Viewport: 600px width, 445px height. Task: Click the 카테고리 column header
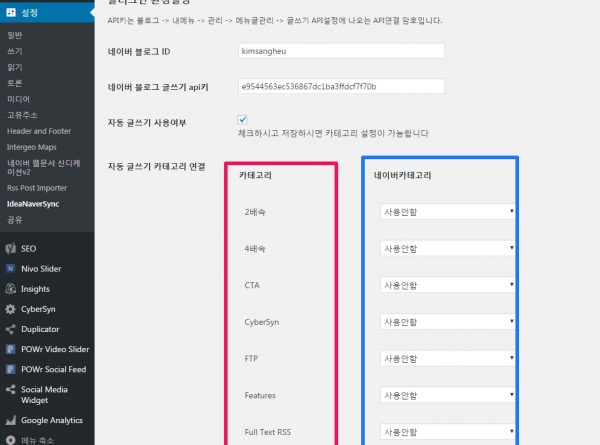(255, 175)
